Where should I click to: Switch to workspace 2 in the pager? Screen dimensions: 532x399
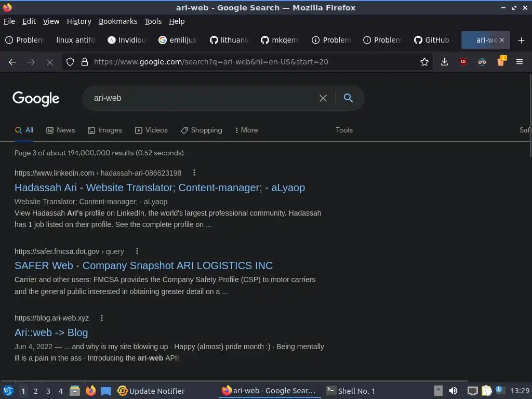pos(36,391)
